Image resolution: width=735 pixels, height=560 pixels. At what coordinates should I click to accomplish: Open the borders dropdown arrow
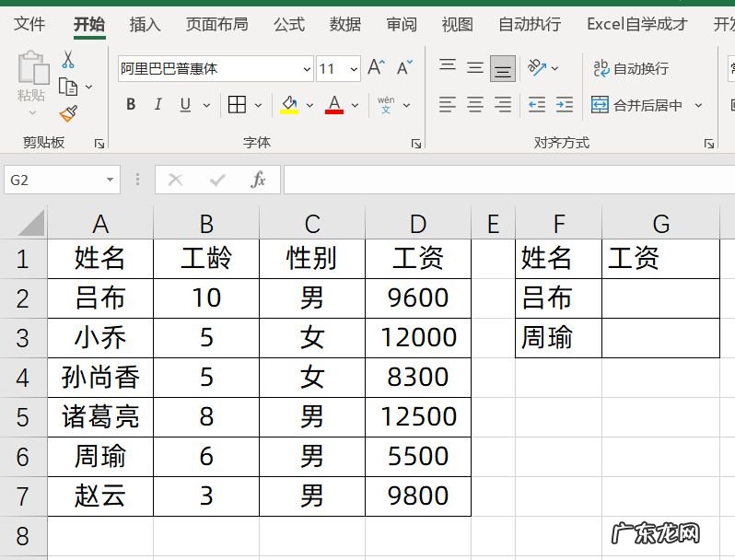pyautogui.click(x=258, y=105)
